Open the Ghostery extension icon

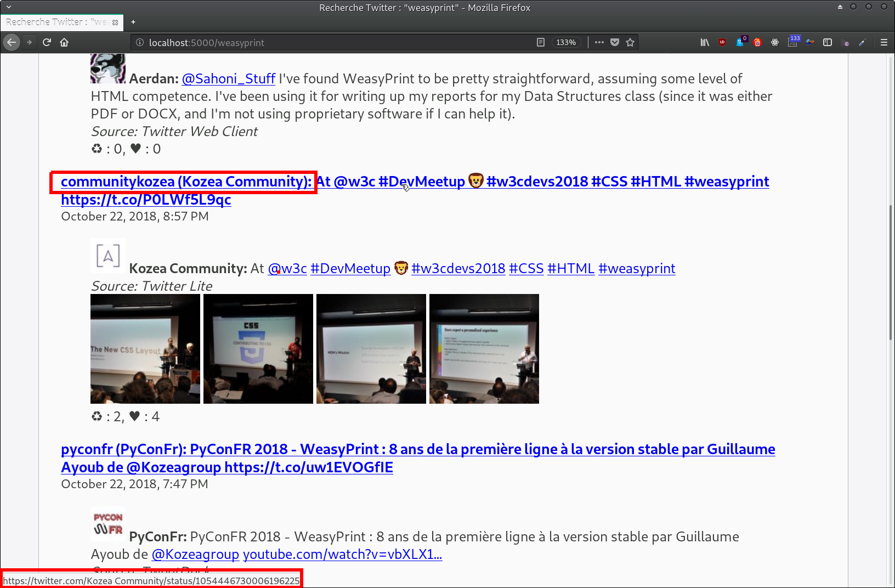tap(741, 41)
